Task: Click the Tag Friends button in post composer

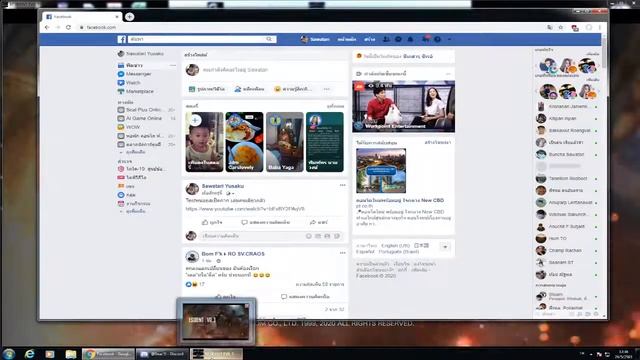Action: (249, 89)
